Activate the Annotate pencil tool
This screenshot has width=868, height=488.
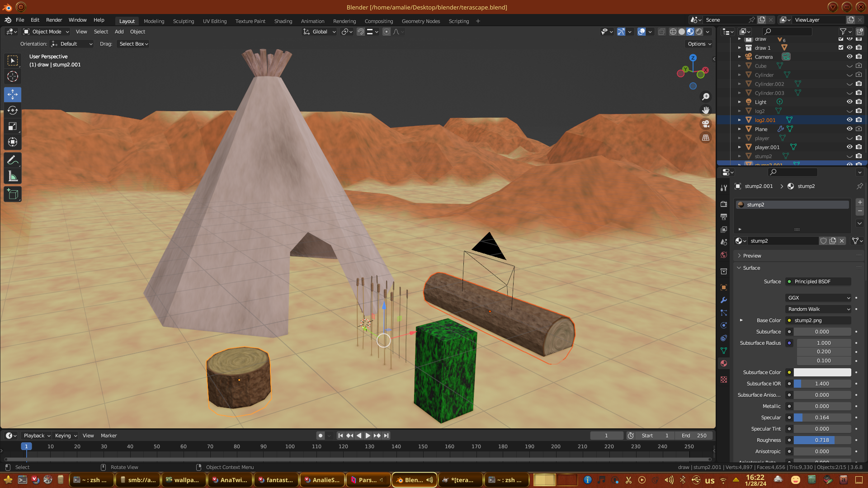(x=13, y=160)
